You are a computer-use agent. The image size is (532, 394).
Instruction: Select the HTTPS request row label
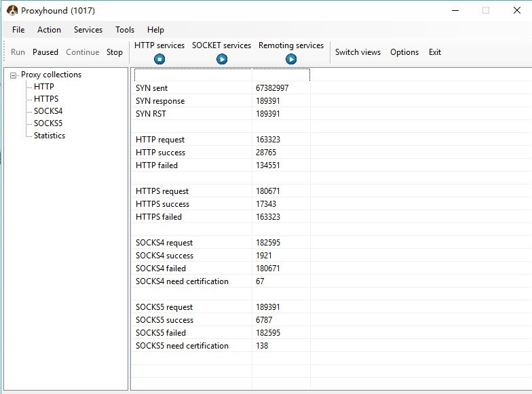pos(162,191)
